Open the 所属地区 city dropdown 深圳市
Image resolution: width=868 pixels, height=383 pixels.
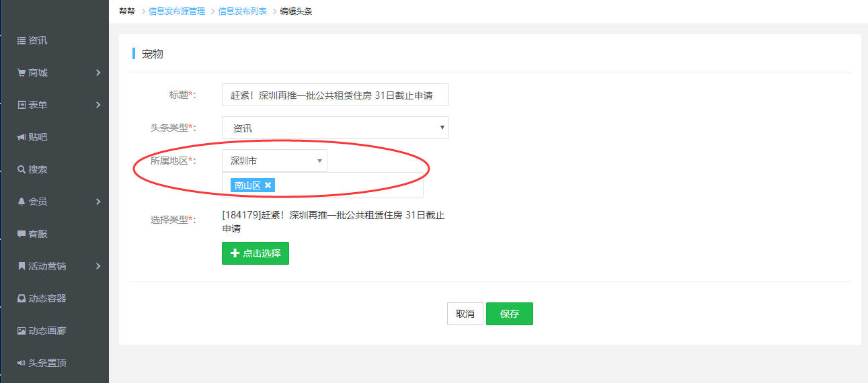click(274, 161)
